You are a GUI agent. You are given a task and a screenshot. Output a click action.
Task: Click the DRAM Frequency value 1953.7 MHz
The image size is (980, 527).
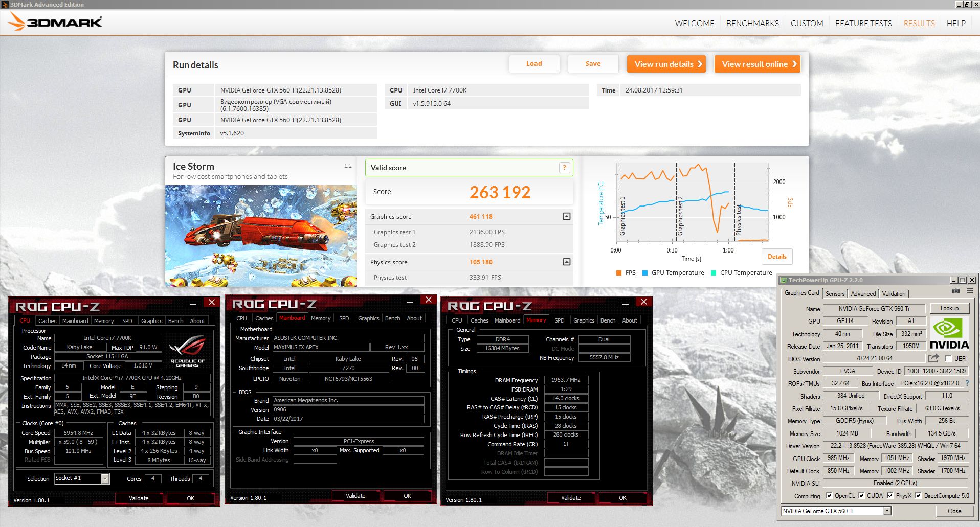coord(566,380)
